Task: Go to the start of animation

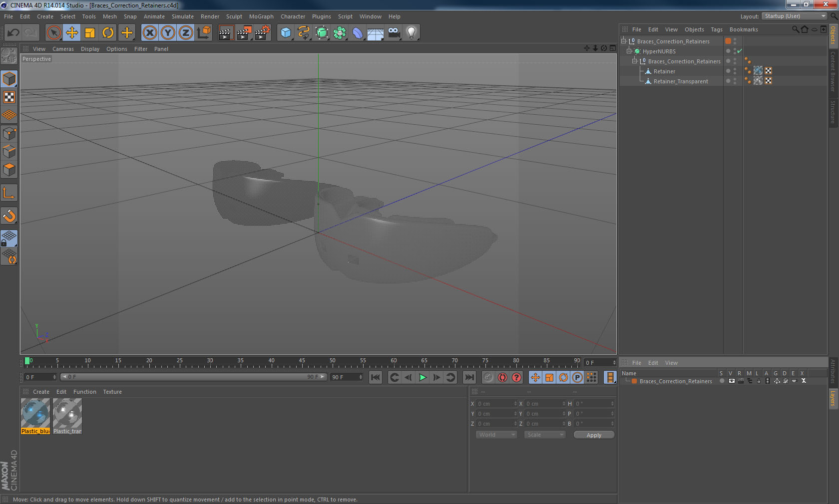Action: click(x=376, y=377)
